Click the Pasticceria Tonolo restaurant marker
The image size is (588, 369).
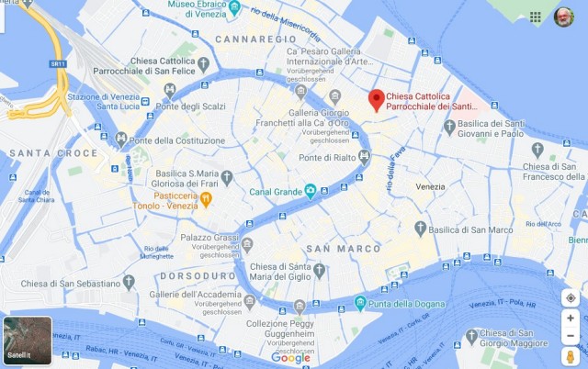(x=206, y=200)
